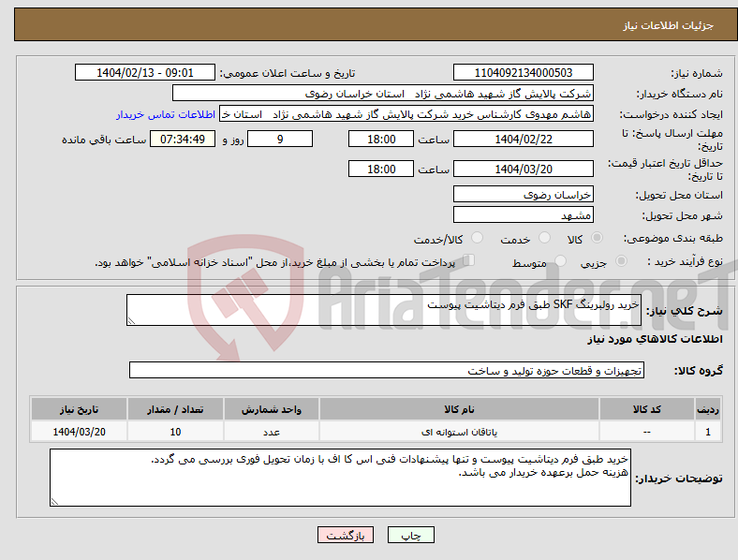Click the واحد شمارش column header
738x560 pixels.
pos(272,409)
